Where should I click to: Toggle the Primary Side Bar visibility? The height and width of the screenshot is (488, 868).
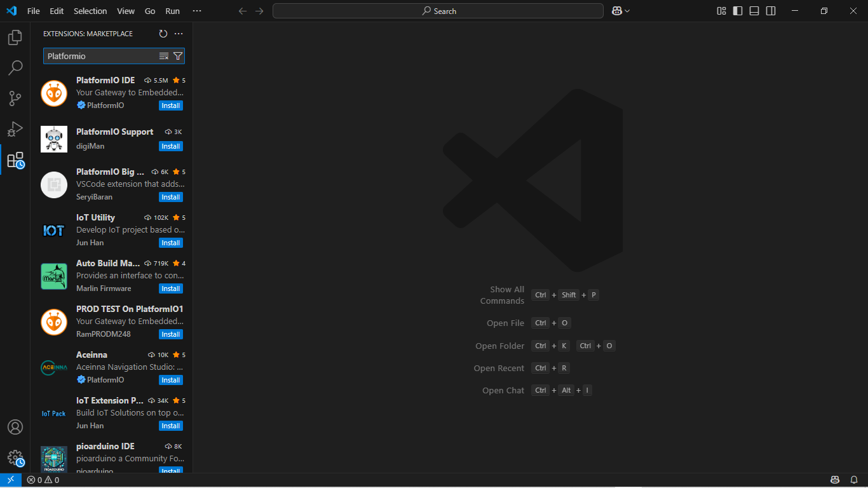[x=738, y=11]
